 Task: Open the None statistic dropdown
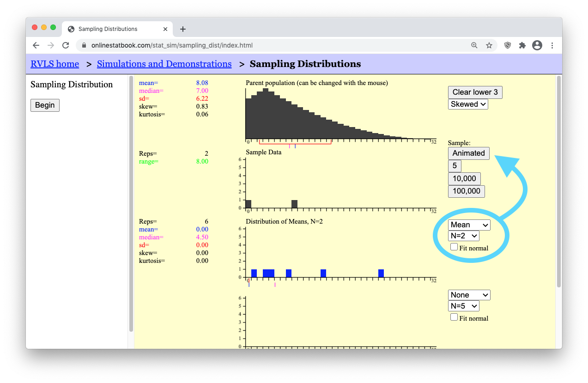pyautogui.click(x=469, y=295)
